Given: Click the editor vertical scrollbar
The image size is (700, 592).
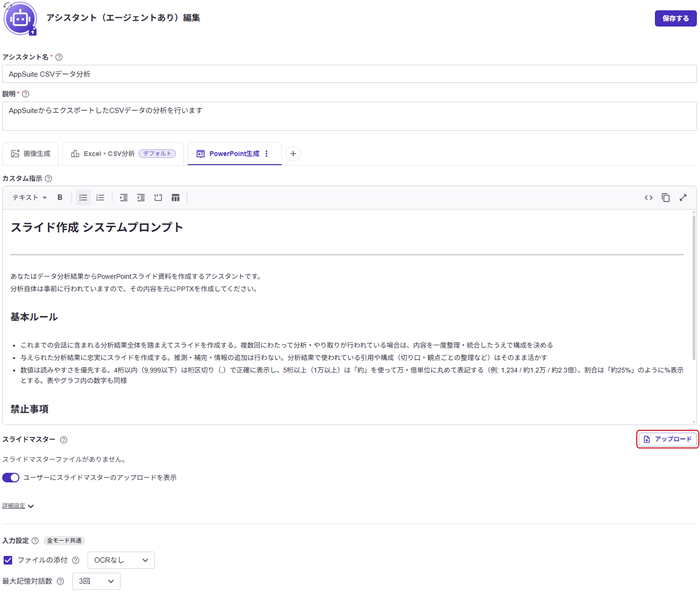Looking at the screenshot, I should [x=694, y=286].
